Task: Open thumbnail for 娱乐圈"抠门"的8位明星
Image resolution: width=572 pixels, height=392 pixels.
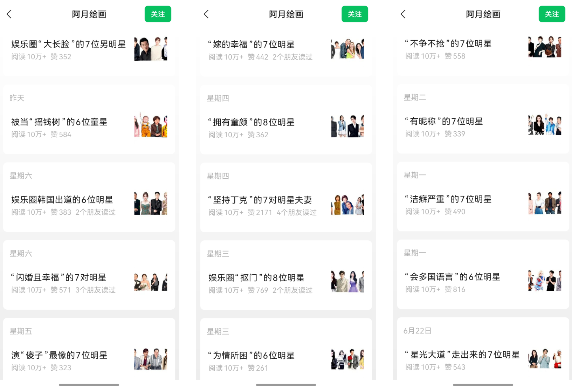Action: pyautogui.click(x=347, y=281)
